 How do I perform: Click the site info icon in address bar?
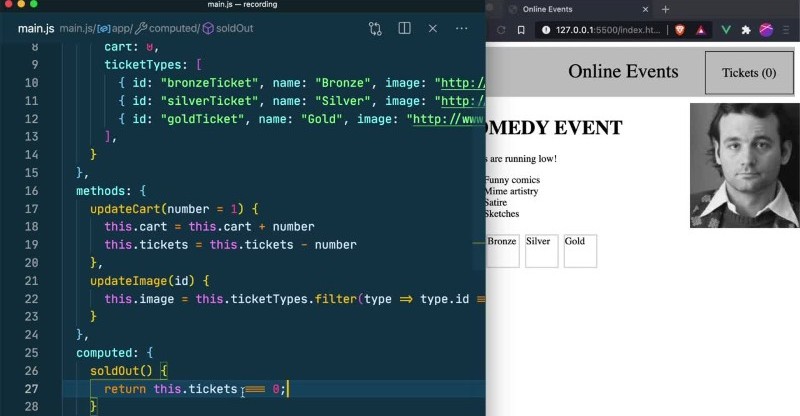(x=545, y=30)
